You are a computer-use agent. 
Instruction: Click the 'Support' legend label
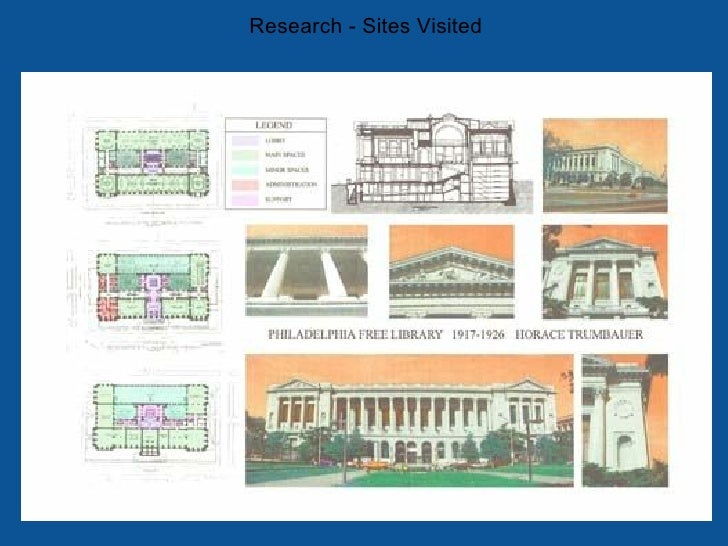point(278,200)
